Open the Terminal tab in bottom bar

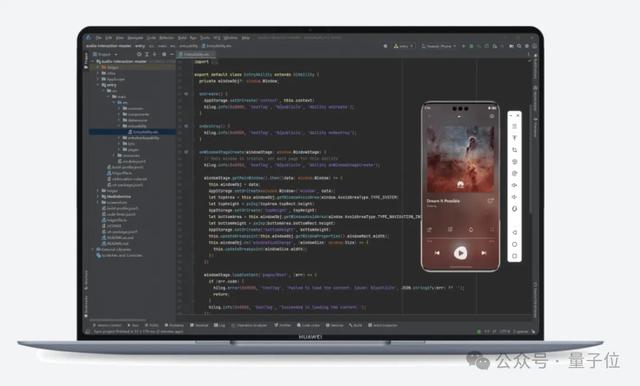200,325
